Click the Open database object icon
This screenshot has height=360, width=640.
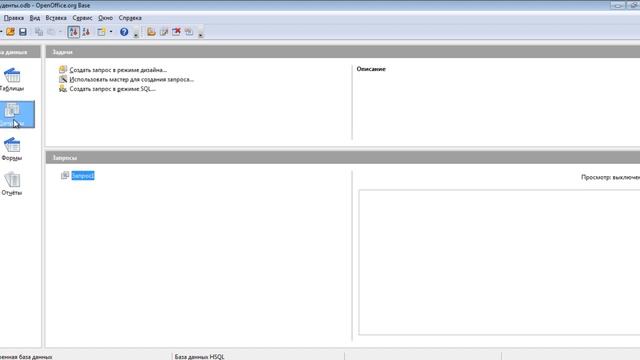(151, 32)
